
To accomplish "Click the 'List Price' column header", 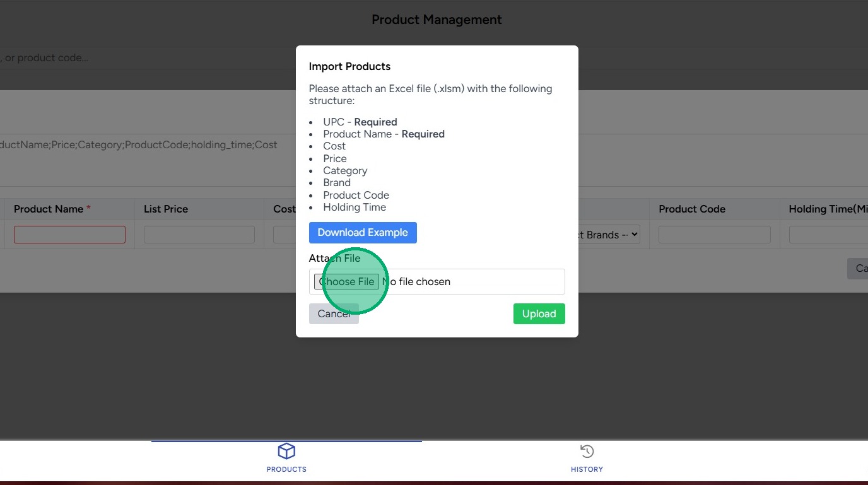I will pyautogui.click(x=166, y=209).
